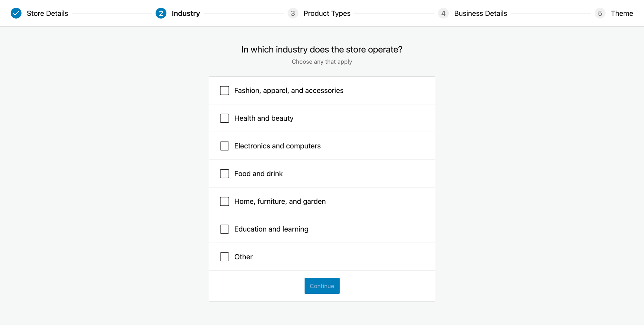
Task: Click the Store Details completed checkmark icon
Action: [16, 13]
